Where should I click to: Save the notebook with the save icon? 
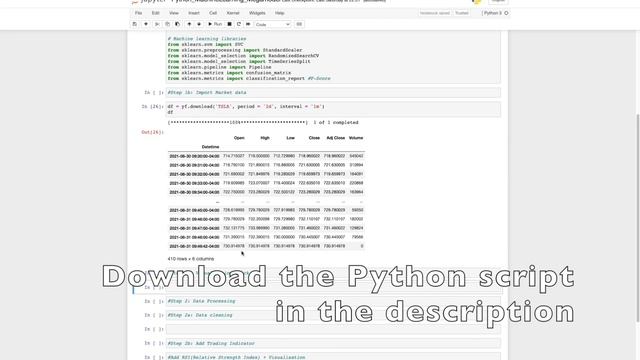pos(135,24)
